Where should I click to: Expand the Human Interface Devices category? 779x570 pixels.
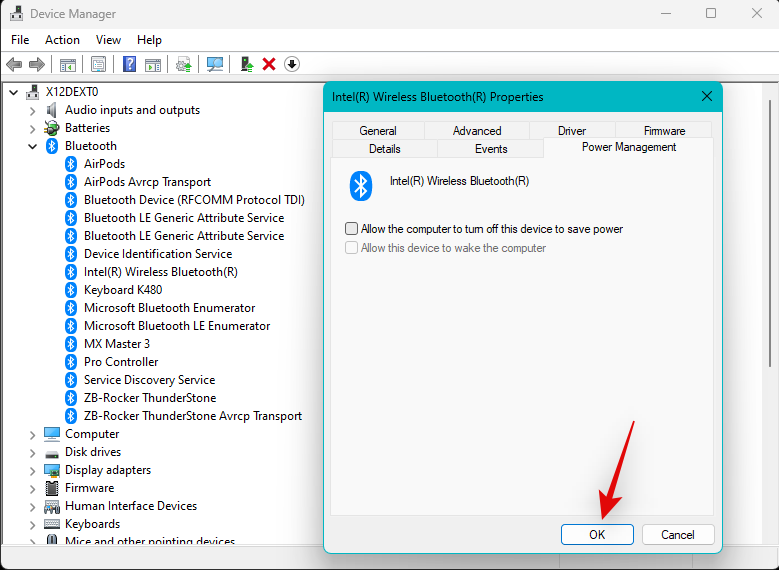[x=32, y=507]
